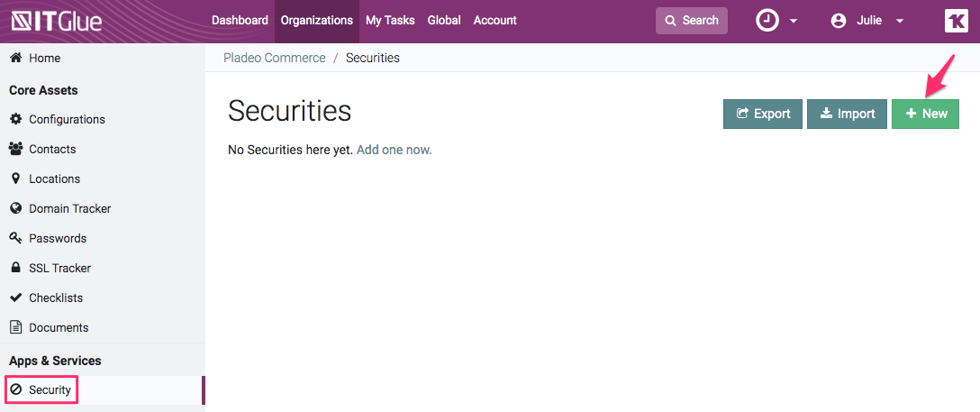The image size is (980, 412).
Task: Select the Contacts people icon
Action: click(15, 149)
